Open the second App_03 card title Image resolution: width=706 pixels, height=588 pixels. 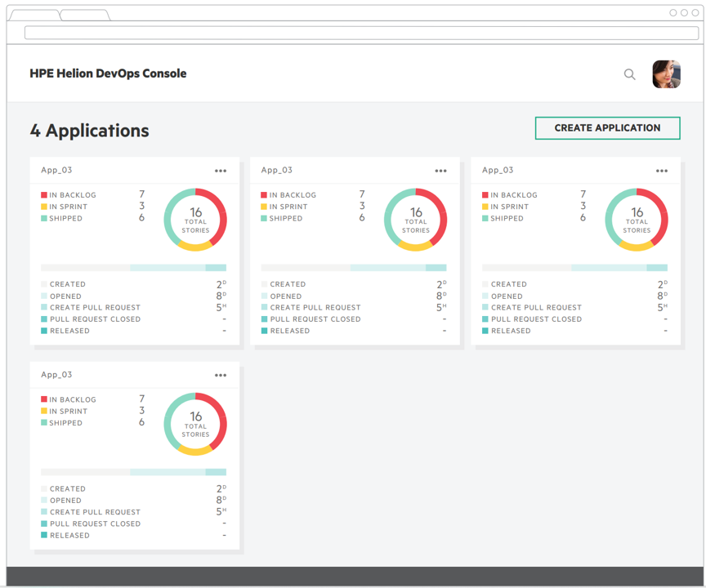276,170
